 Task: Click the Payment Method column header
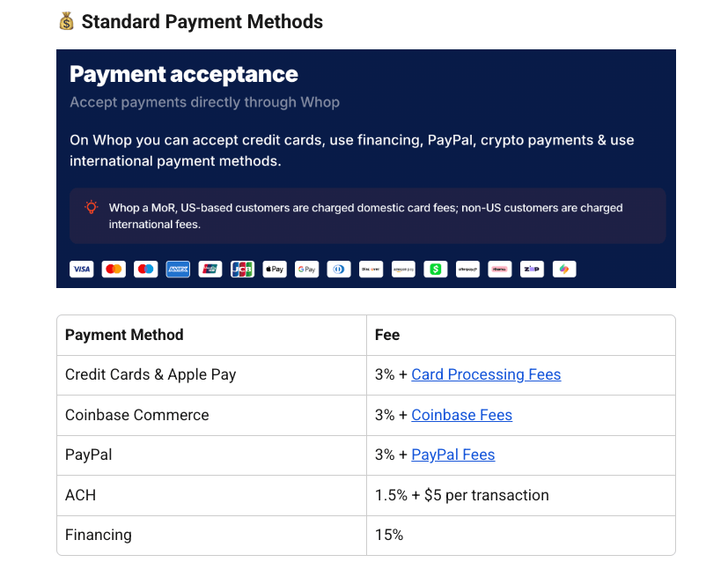pyautogui.click(x=123, y=335)
